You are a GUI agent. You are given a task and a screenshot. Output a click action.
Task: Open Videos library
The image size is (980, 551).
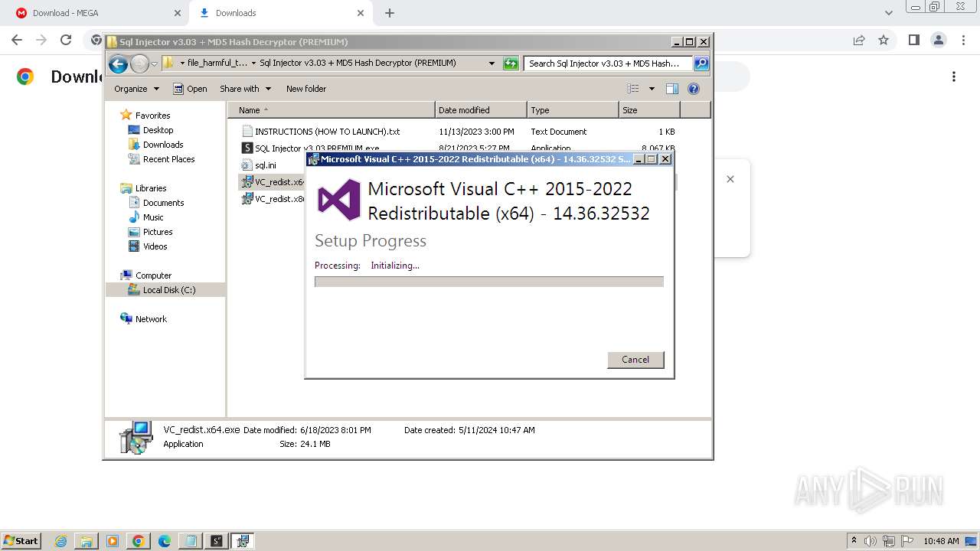(x=155, y=246)
